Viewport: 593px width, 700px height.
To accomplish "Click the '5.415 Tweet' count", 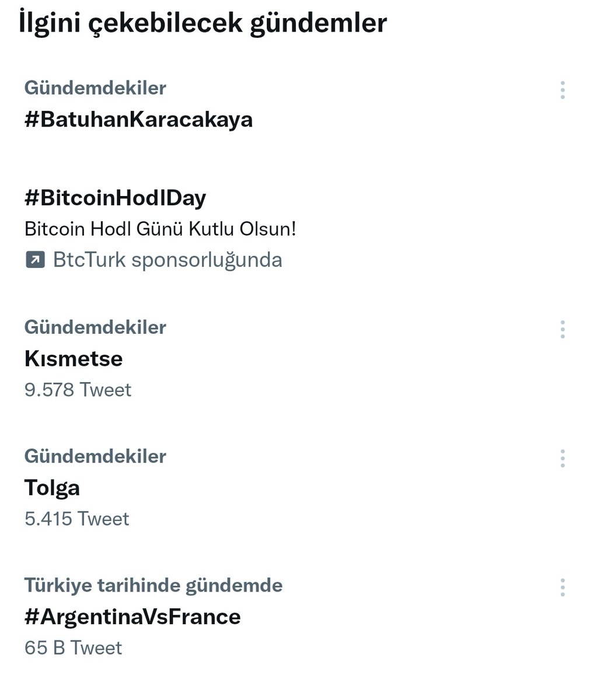I will (76, 518).
